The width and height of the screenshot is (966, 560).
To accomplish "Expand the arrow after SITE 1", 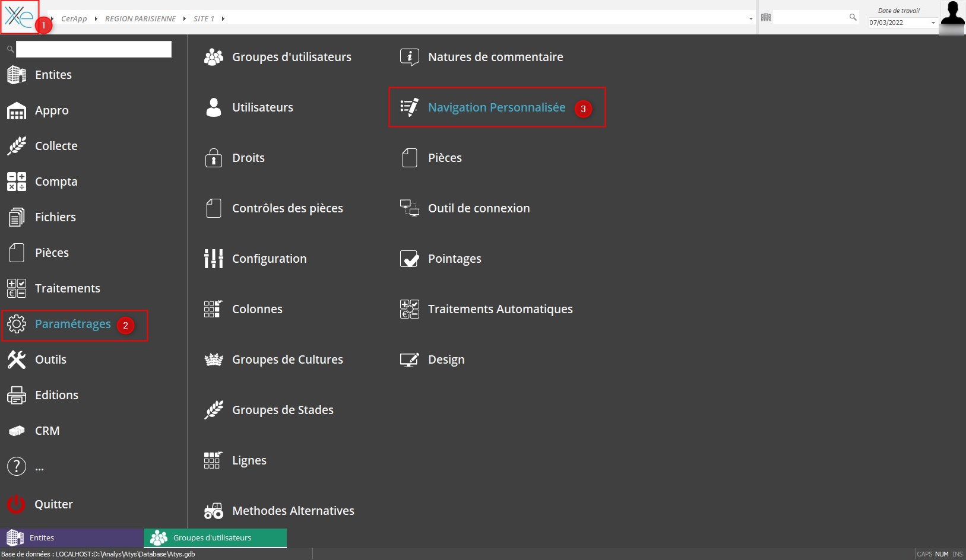I will tap(223, 19).
